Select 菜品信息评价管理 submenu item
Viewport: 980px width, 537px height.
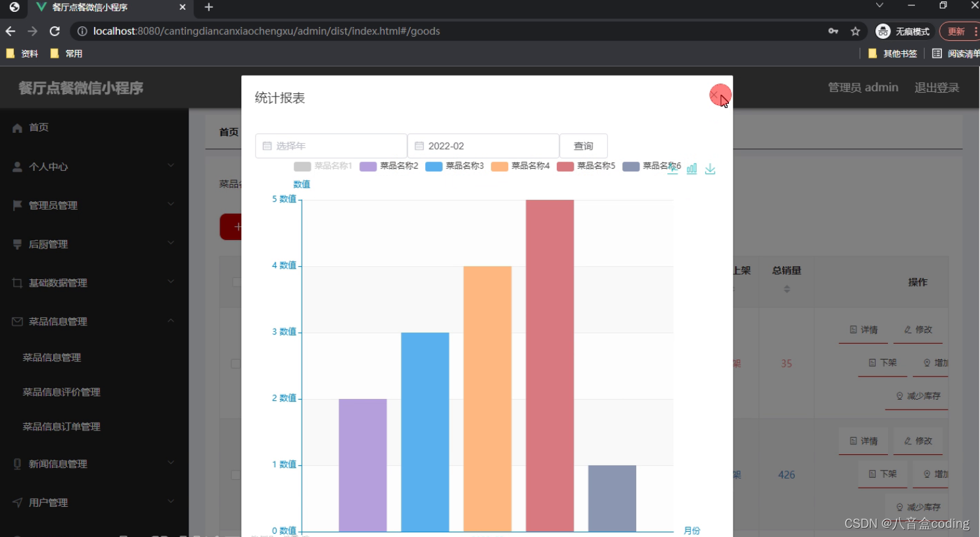tap(61, 392)
